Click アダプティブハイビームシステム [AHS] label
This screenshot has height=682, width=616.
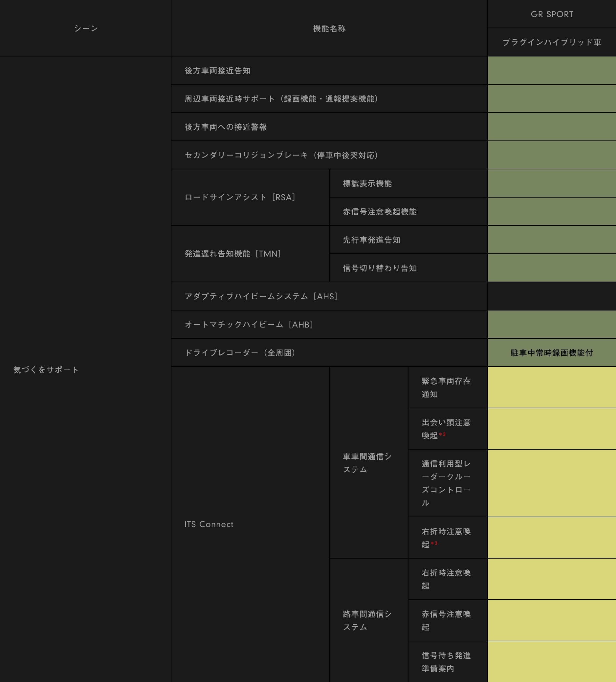[x=261, y=296]
